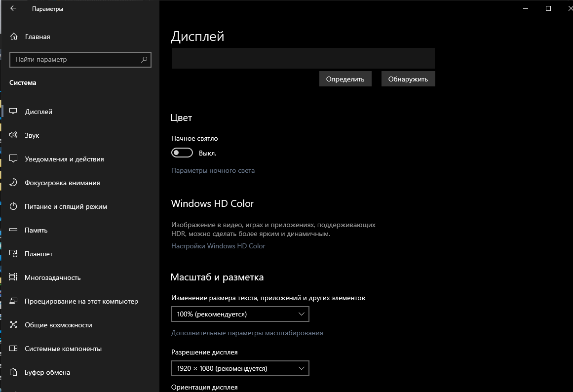Screen dimensions: 573x392
Task: Click the Определить button
Action: [345, 79]
